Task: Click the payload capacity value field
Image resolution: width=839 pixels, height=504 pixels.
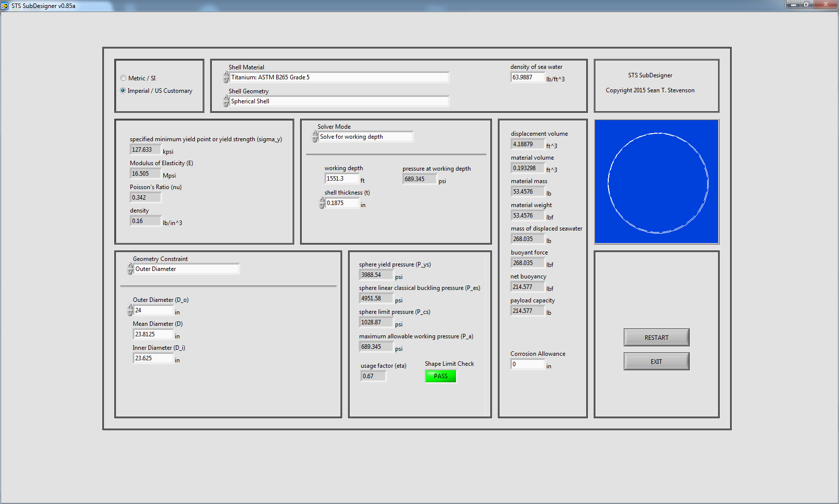Action: [527, 311]
